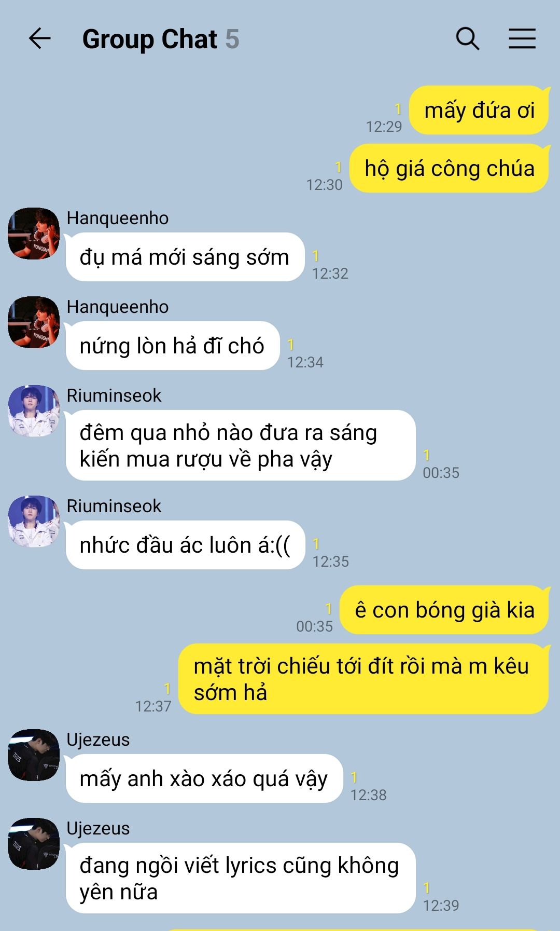Viewport: 560px width, 931px height.
Task: Select 'đang ngồi viết lyrics' message bubble
Action: pos(241,878)
